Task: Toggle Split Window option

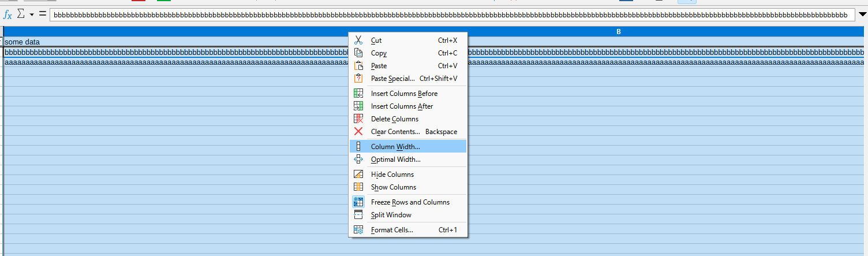Action: [x=391, y=215]
